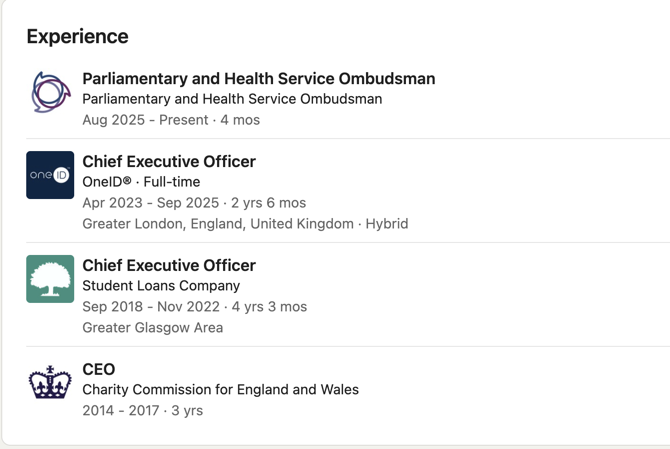Image resolution: width=670 pixels, height=449 pixels.
Task: Click the Full-time employment type label
Action: (172, 182)
